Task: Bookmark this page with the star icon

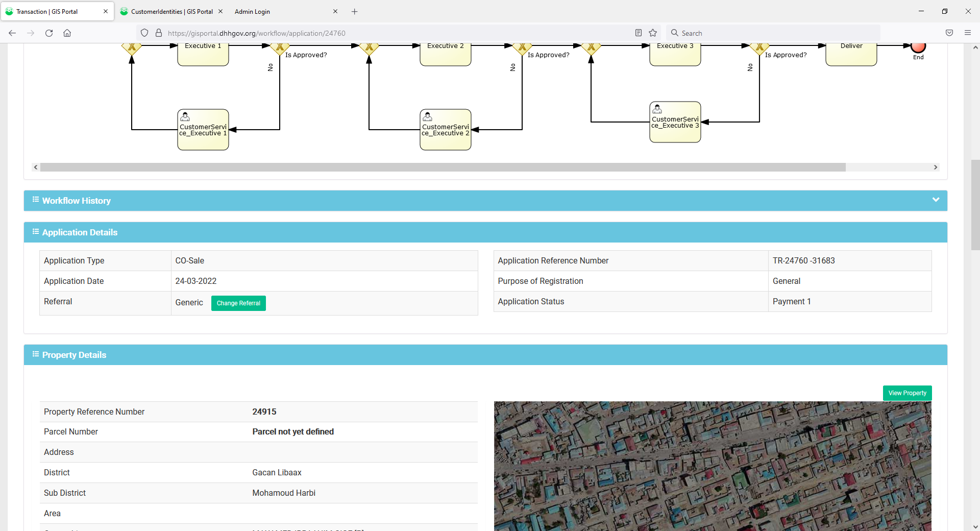Action: pyautogui.click(x=653, y=33)
